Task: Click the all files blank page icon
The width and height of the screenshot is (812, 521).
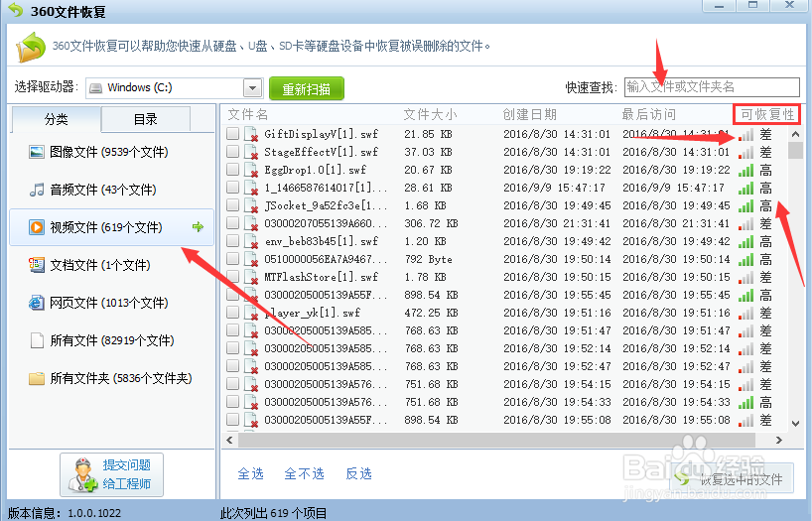Action: click(37, 340)
